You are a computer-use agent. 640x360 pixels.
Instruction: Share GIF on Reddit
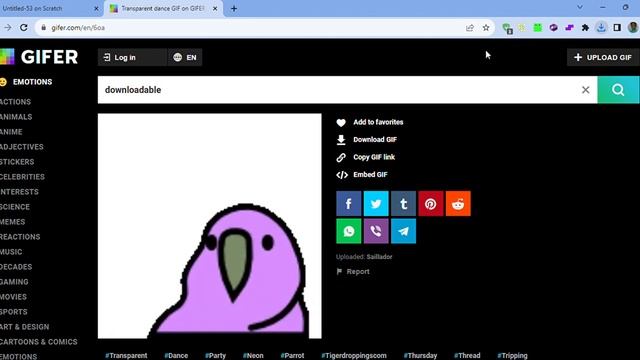[x=458, y=203]
